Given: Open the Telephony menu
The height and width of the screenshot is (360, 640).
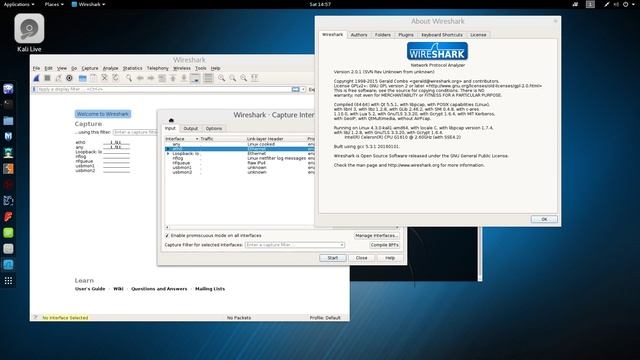Looking at the screenshot, I should pos(158,68).
